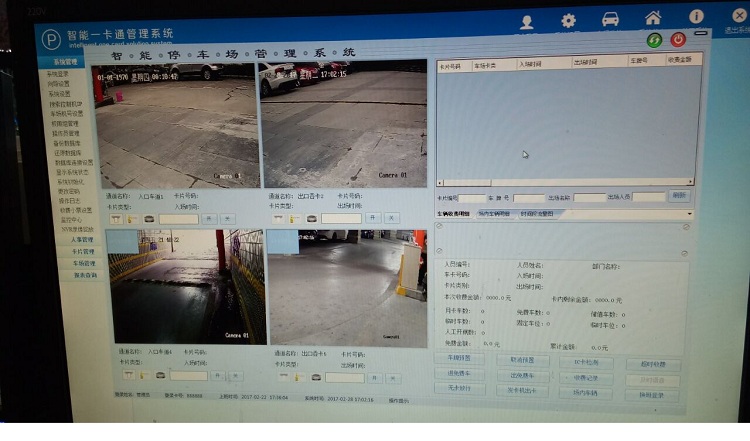Switch to the 场内车辆明细 tab
The height and width of the screenshot is (441, 750).
point(494,214)
